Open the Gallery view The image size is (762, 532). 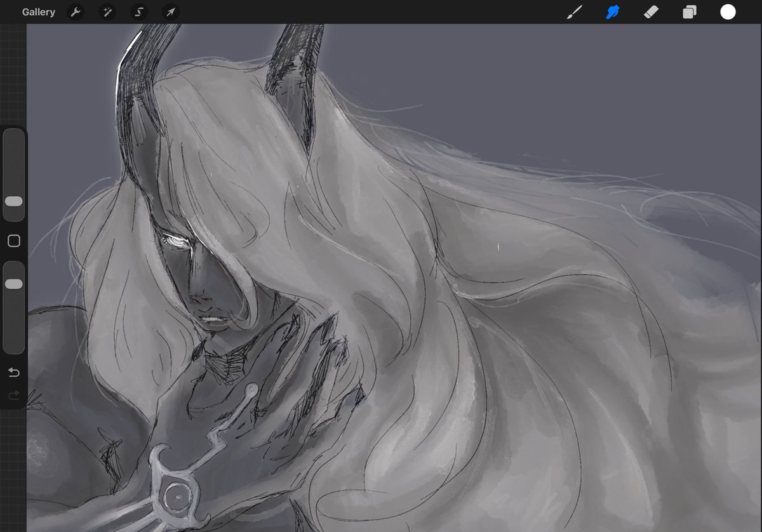pyautogui.click(x=38, y=12)
